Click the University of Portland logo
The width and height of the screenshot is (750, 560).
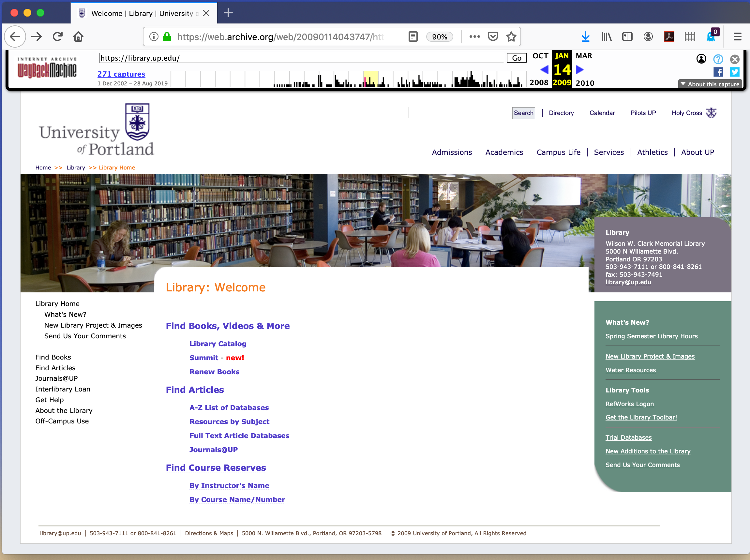(x=97, y=130)
